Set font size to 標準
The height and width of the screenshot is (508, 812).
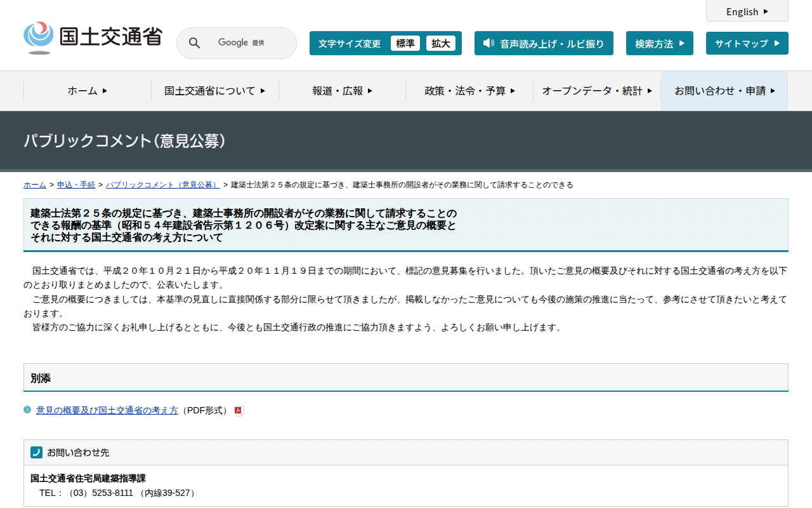[405, 43]
